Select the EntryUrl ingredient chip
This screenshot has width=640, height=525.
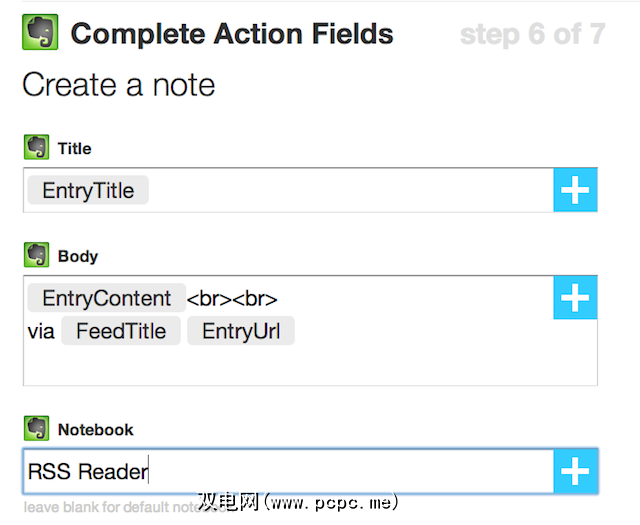tap(241, 331)
